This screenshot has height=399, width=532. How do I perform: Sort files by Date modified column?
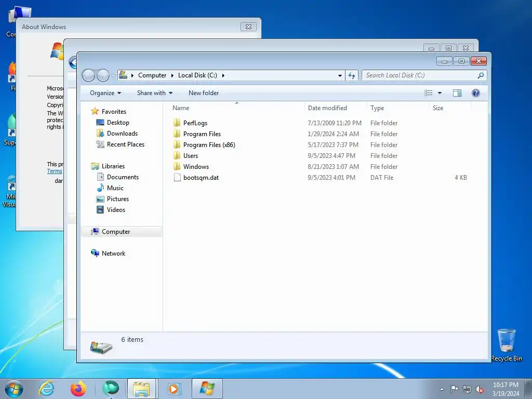(335, 108)
